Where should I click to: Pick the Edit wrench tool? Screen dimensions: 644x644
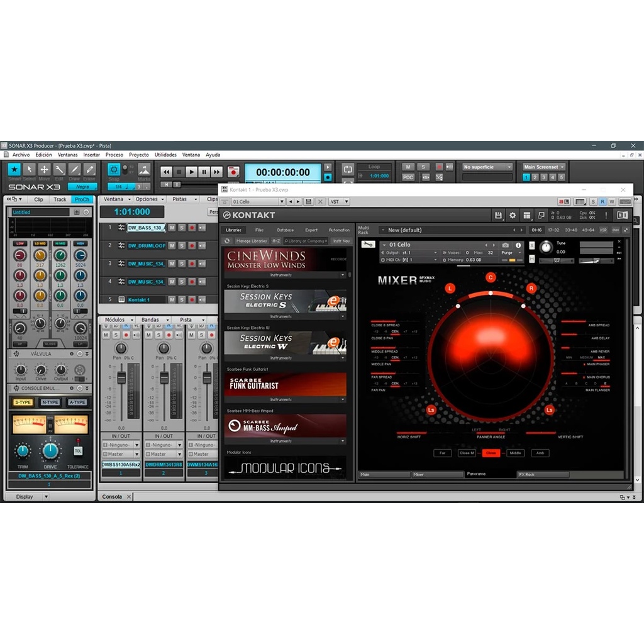coord(60,169)
